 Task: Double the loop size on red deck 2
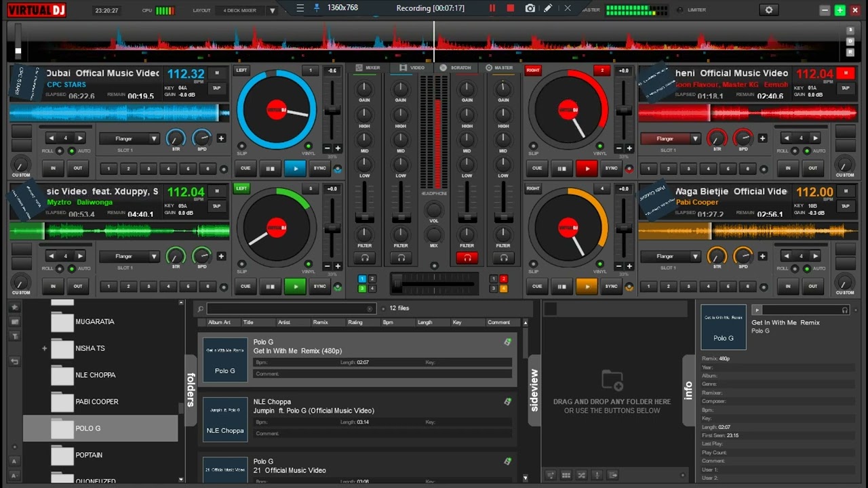click(x=816, y=138)
